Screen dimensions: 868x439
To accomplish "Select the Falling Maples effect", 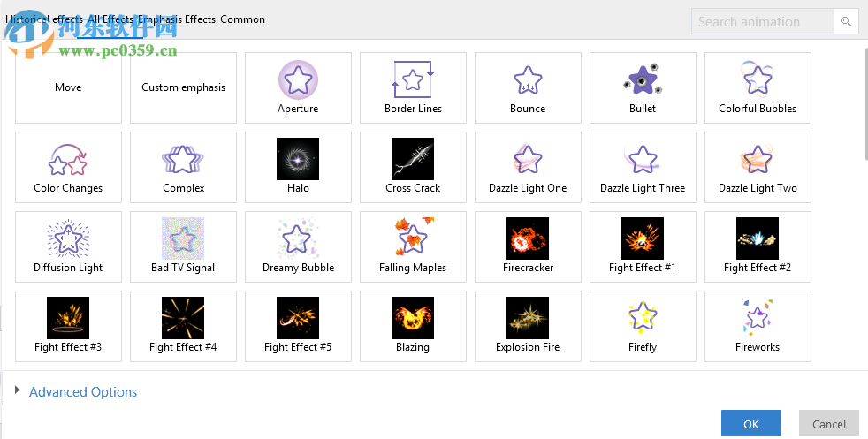I will 413,247.
